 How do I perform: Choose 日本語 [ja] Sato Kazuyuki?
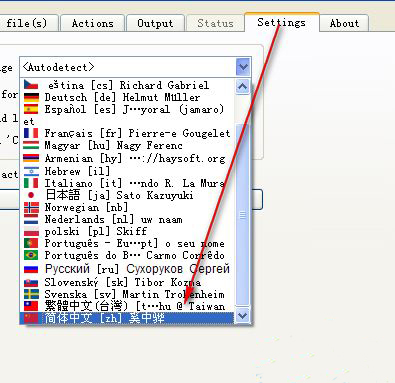[x=128, y=195]
